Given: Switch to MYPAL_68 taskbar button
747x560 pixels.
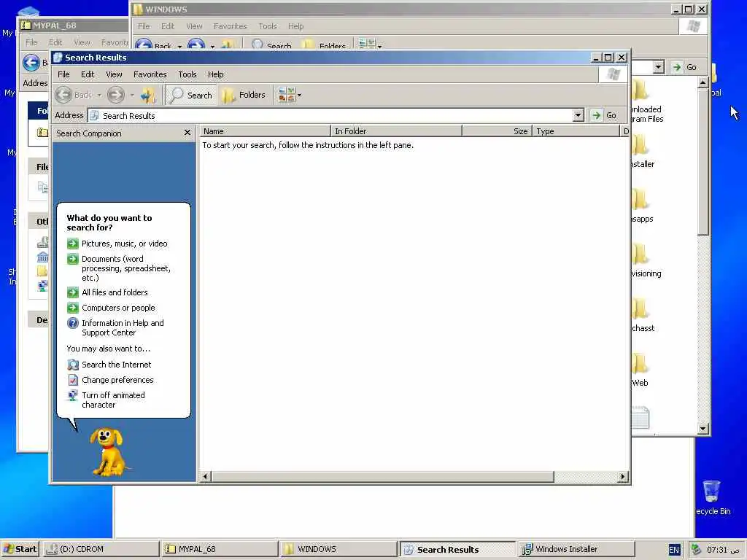Looking at the screenshot, I should pyautogui.click(x=220, y=549).
